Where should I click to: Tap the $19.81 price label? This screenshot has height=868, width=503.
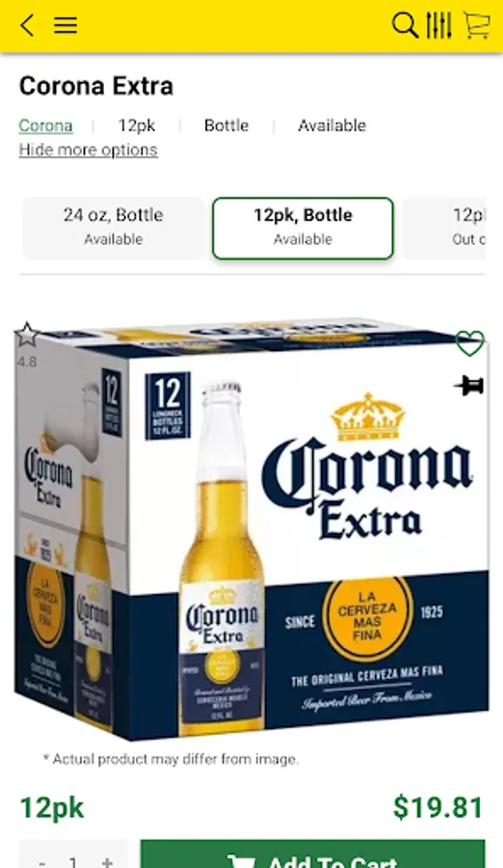(437, 807)
